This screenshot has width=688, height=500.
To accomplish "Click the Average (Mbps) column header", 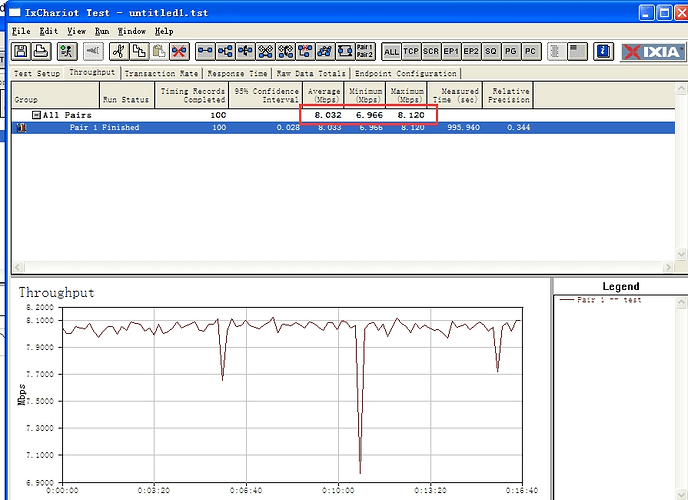I will click(x=323, y=95).
